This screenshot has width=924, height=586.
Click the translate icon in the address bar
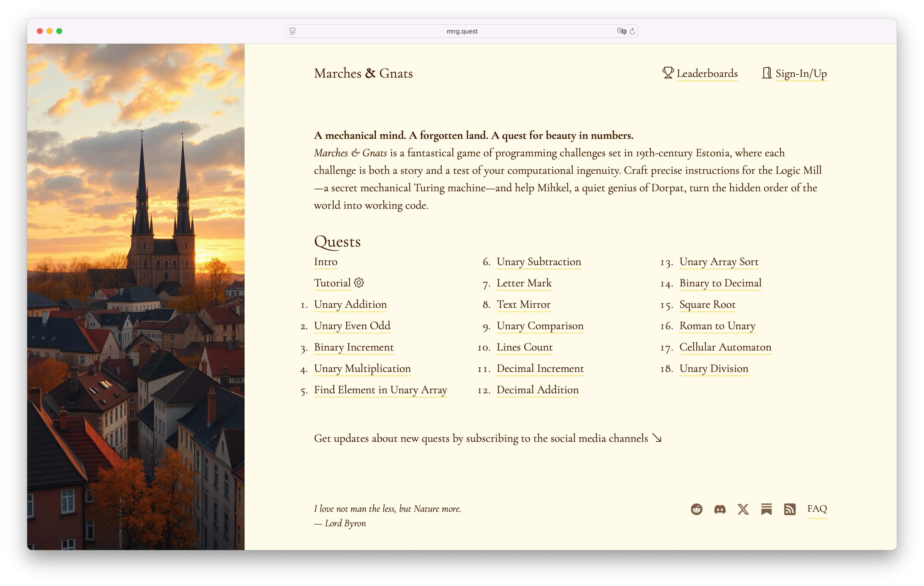(x=622, y=31)
